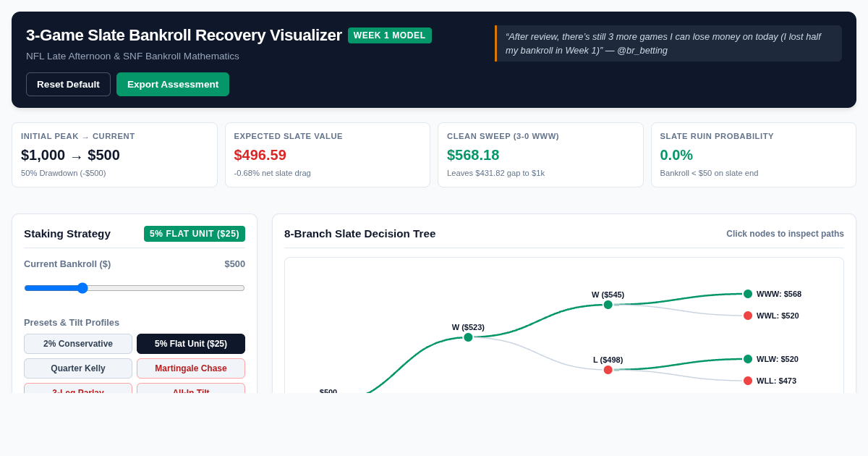Screen dimensions: 868x456
Task: Click the 8-Branch Slate Decision Tree heading
Action: 359,234
